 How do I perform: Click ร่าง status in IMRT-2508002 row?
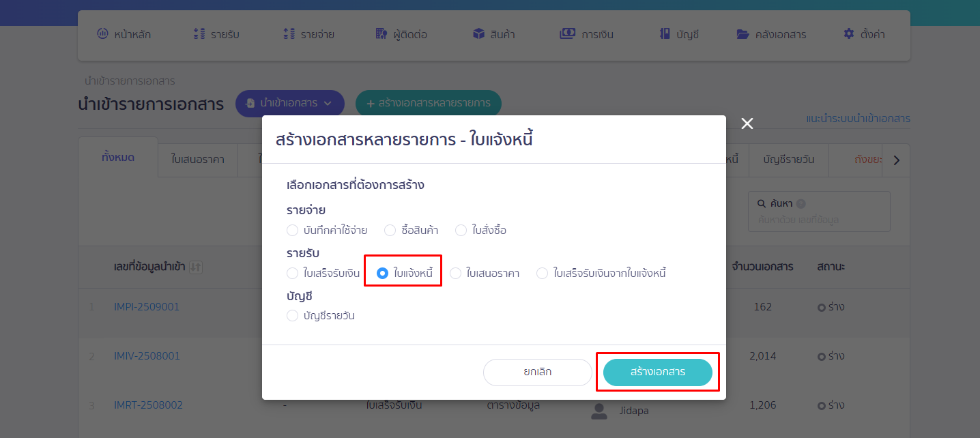point(831,405)
